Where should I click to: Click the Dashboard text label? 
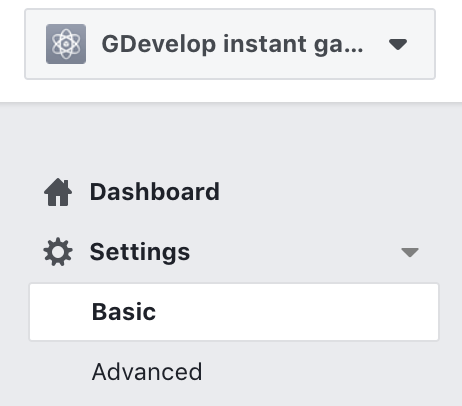(155, 192)
